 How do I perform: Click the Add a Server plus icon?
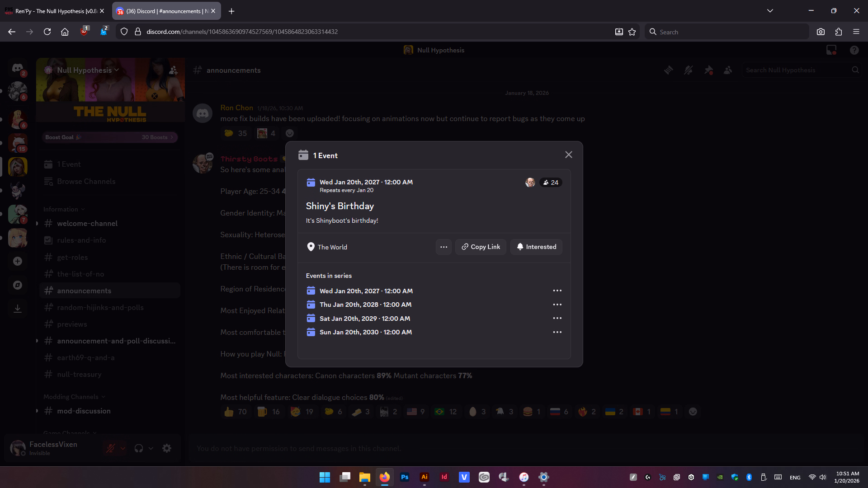click(18, 261)
